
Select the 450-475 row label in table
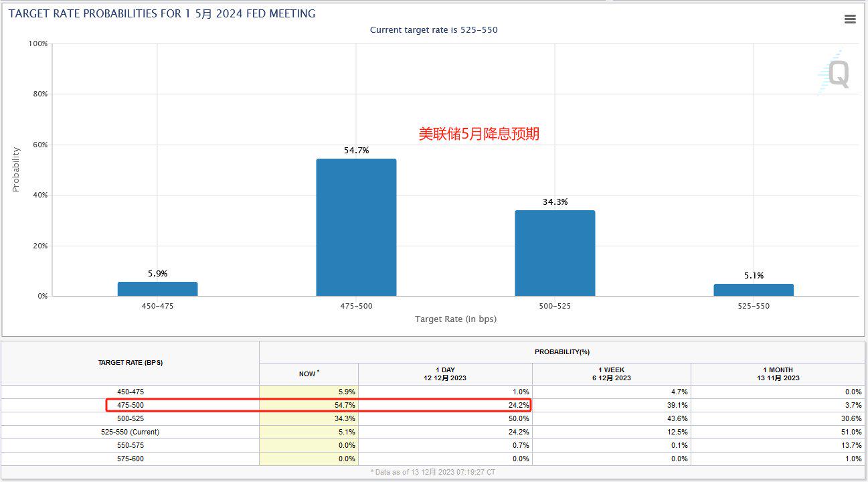pos(131,392)
